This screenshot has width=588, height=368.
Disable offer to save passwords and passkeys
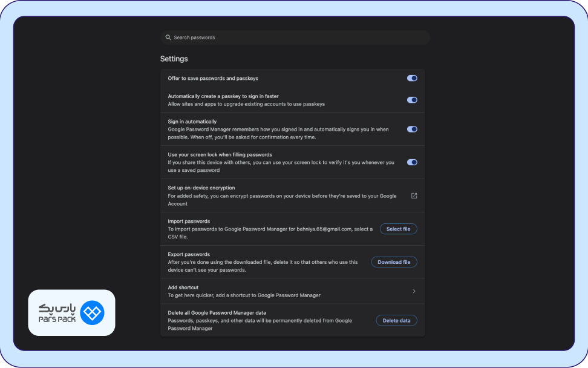pyautogui.click(x=412, y=78)
